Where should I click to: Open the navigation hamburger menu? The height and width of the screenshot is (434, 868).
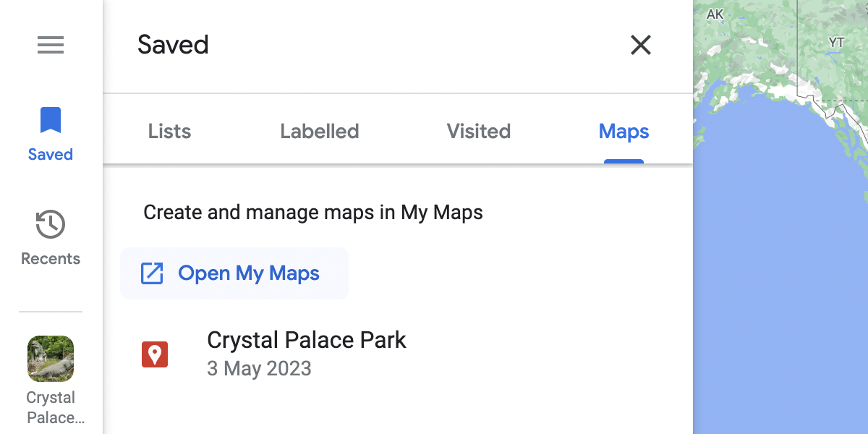51,45
